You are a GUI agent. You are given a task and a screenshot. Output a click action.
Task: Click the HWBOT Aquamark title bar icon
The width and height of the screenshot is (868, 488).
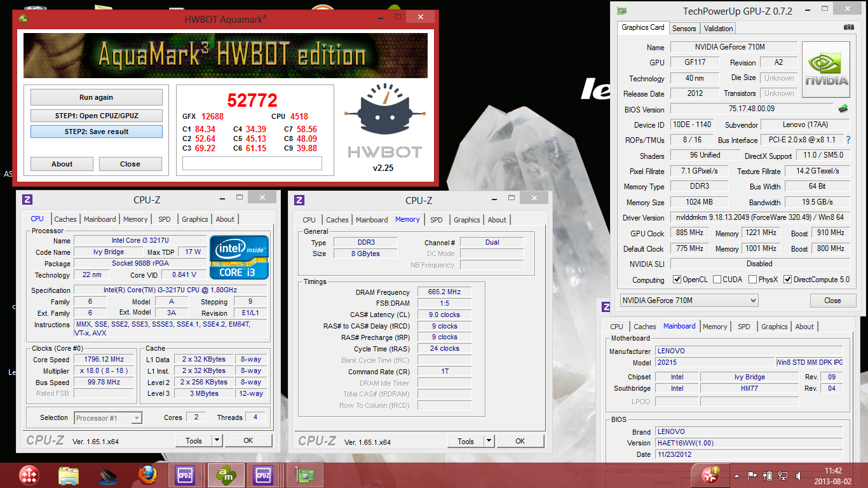[x=24, y=19]
